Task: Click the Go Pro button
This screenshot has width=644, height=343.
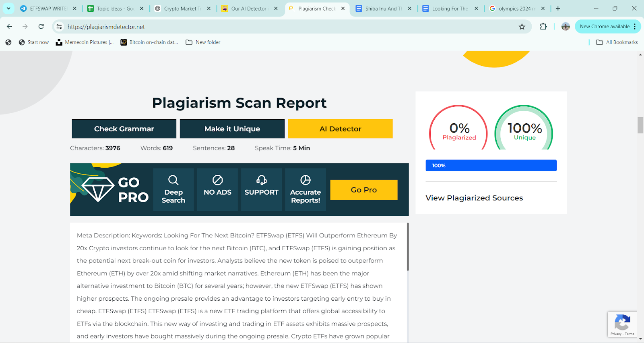Action: pos(364,190)
